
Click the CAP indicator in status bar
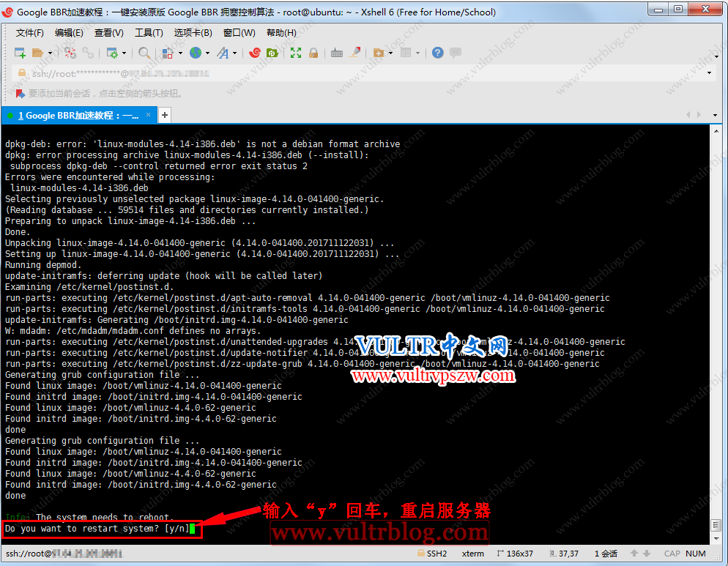click(672, 554)
